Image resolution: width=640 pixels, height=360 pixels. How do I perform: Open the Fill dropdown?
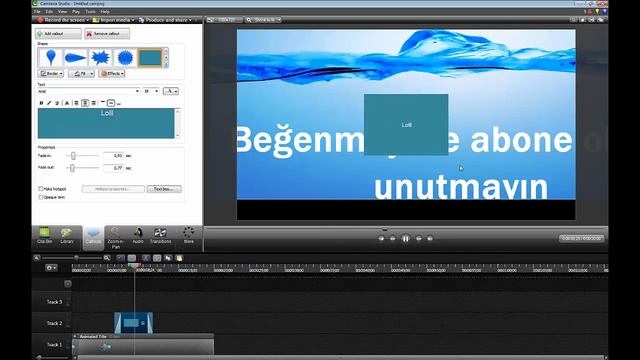pos(81,73)
